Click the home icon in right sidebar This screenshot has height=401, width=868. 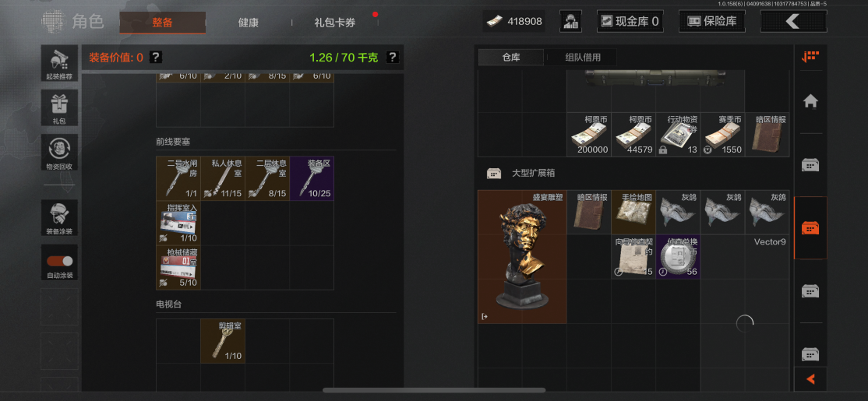click(810, 101)
